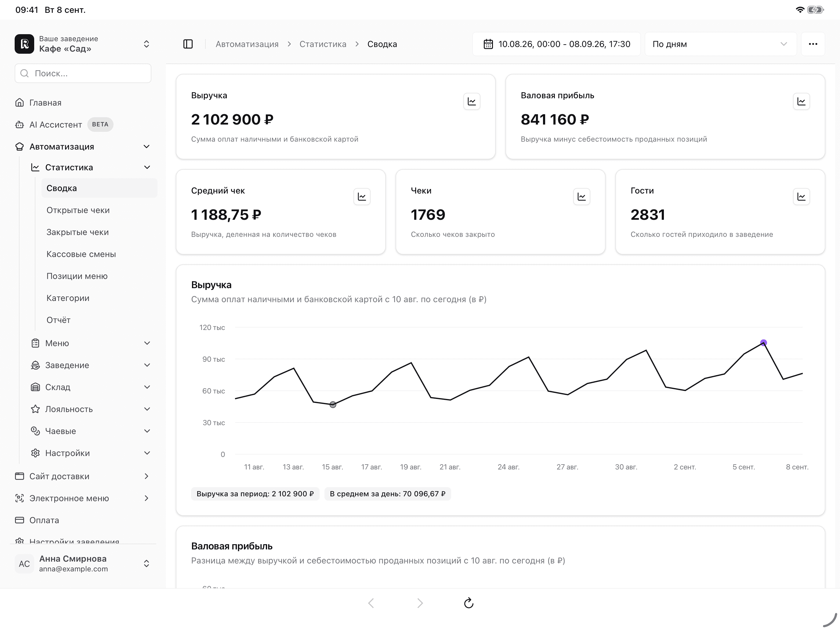Go to Статистика breadcrumb link
The height and width of the screenshot is (630, 840).
[x=323, y=44]
